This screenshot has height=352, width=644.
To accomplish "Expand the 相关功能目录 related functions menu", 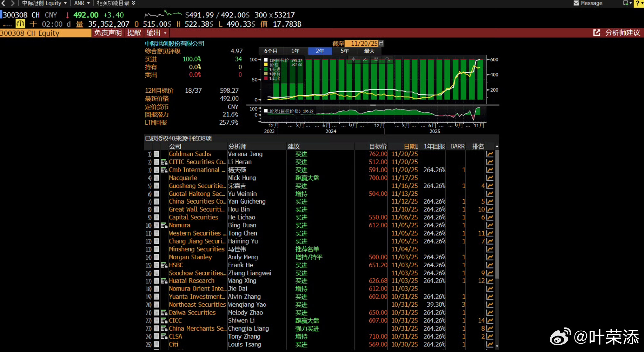I will [x=116, y=3].
